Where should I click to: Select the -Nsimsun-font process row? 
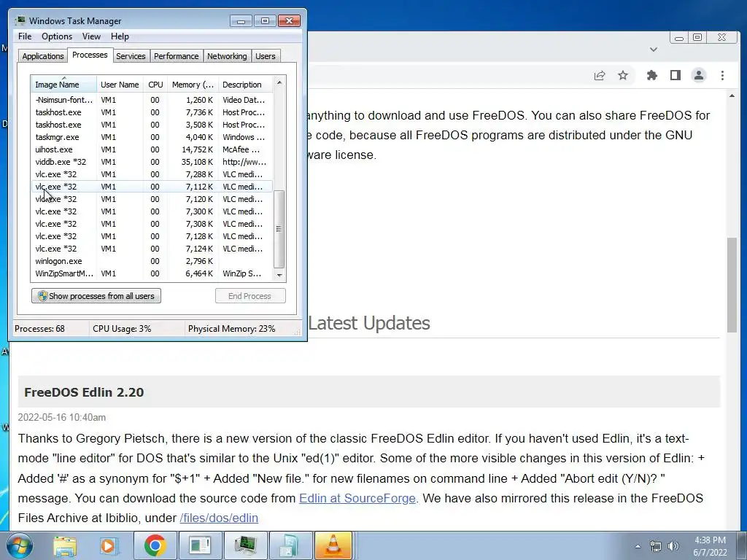point(152,100)
